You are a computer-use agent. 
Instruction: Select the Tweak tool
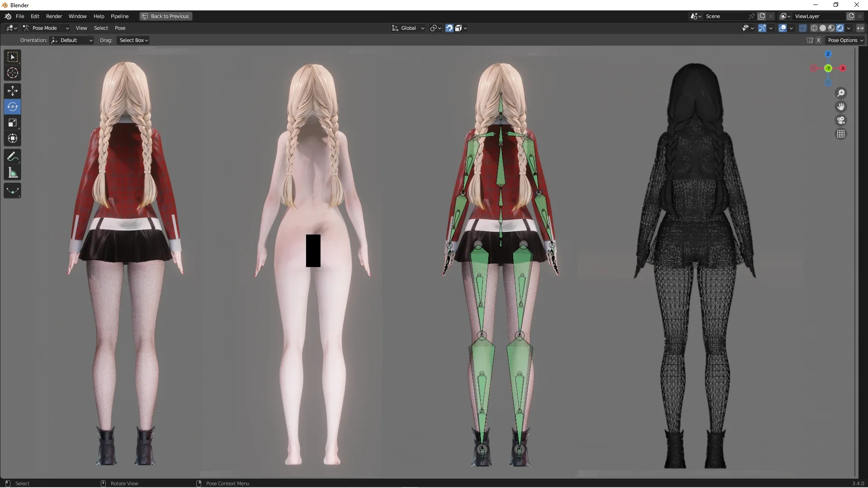pos(12,57)
